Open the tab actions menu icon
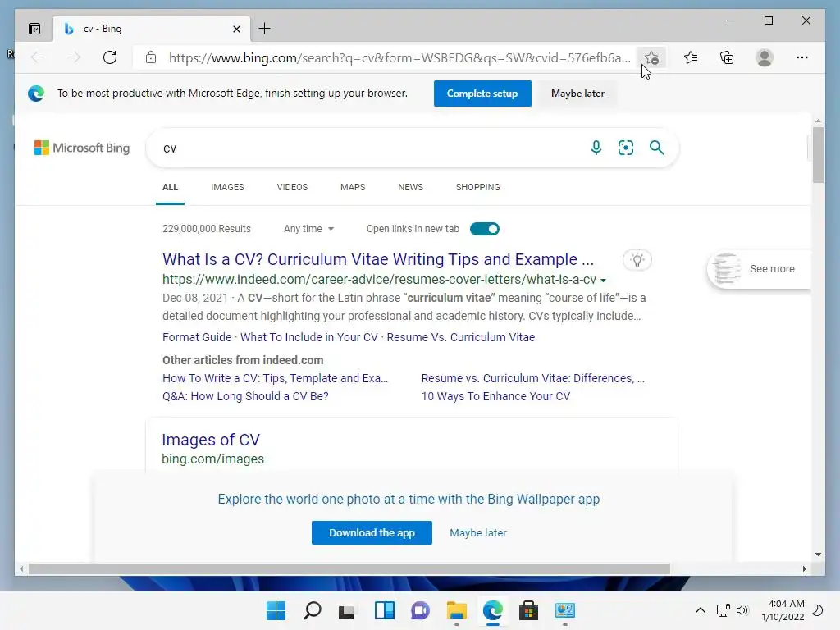This screenshot has width=840, height=630. 34,29
